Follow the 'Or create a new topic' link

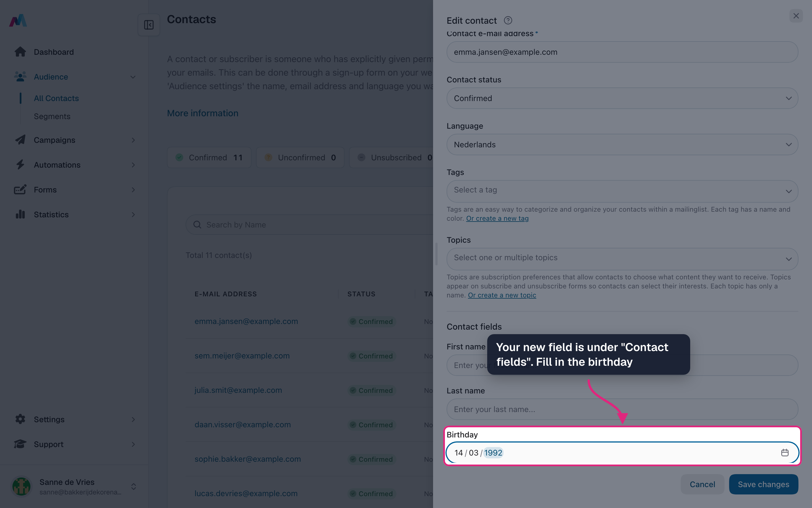pyautogui.click(x=502, y=295)
